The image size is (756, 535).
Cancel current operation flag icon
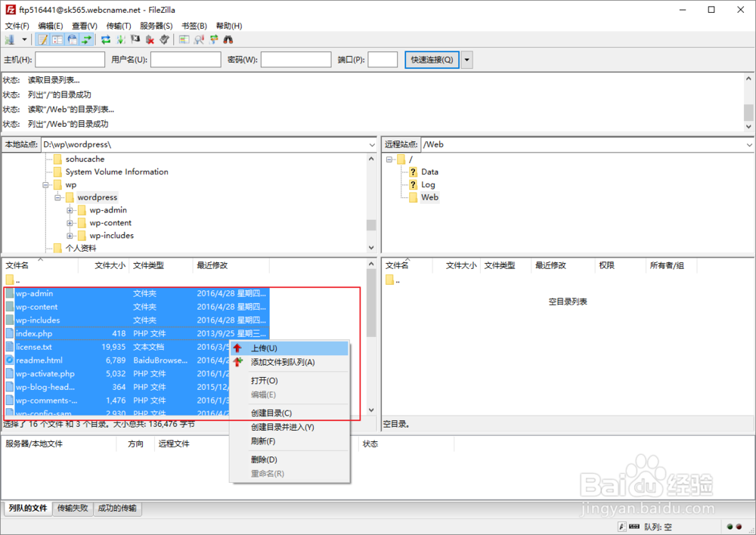tap(135, 40)
